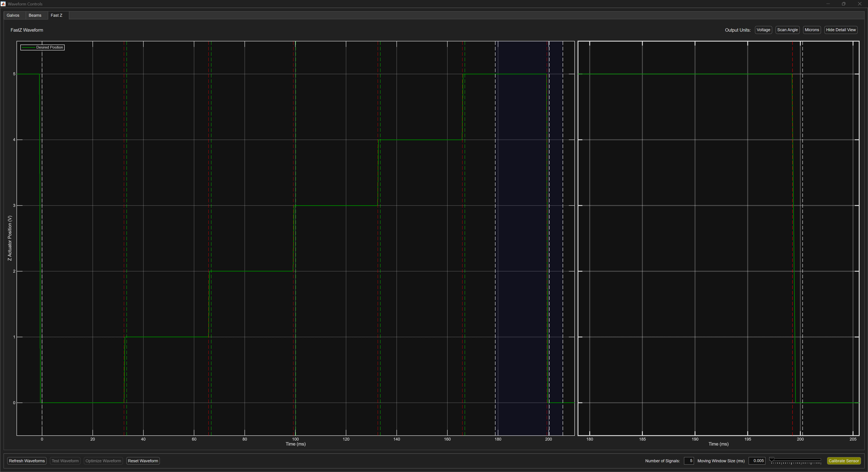The width and height of the screenshot is (868, 472).
Task: Click Refresh Waveforms button
Action: point(27,461)
